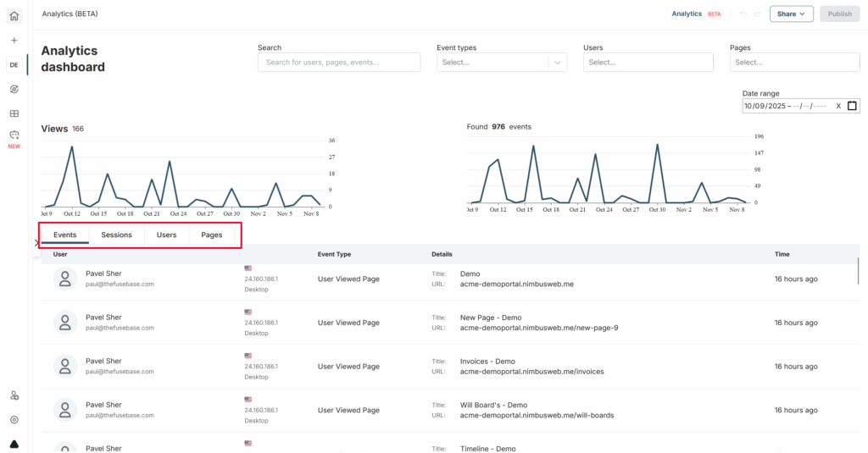The height and width of the screenshot is (453, 868).
Task: Open calendar picker in Date range
Action: coord(852,106)
